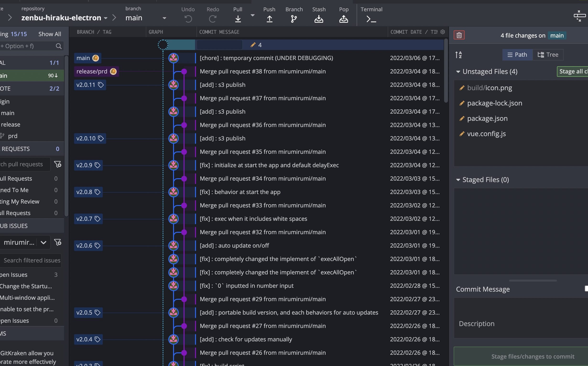The height and width of the screenshot is (366, 588).
Task: Collapse the Staged Files section
Action: (458, 180)
